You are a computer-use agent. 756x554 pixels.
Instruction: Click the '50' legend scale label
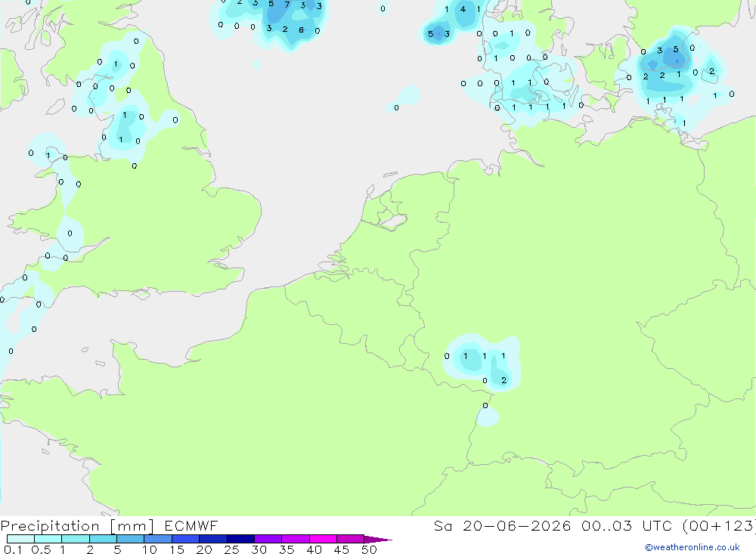point(369,549)
